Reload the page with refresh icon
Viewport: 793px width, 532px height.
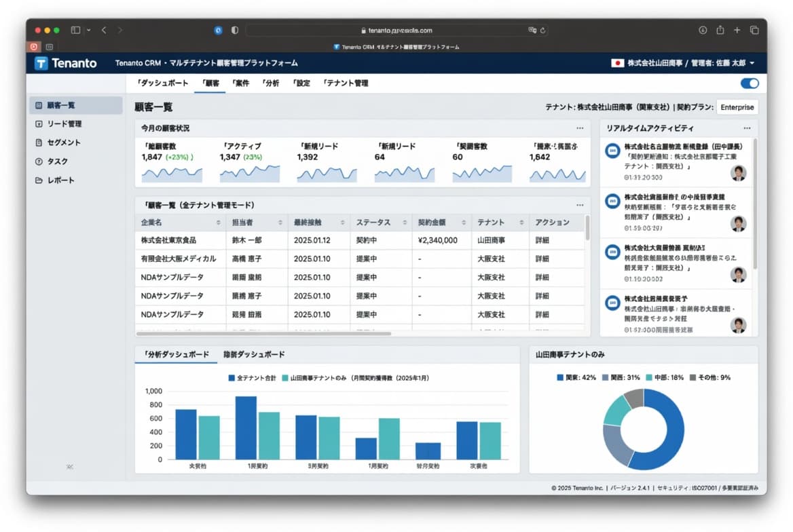pos(542,31)
